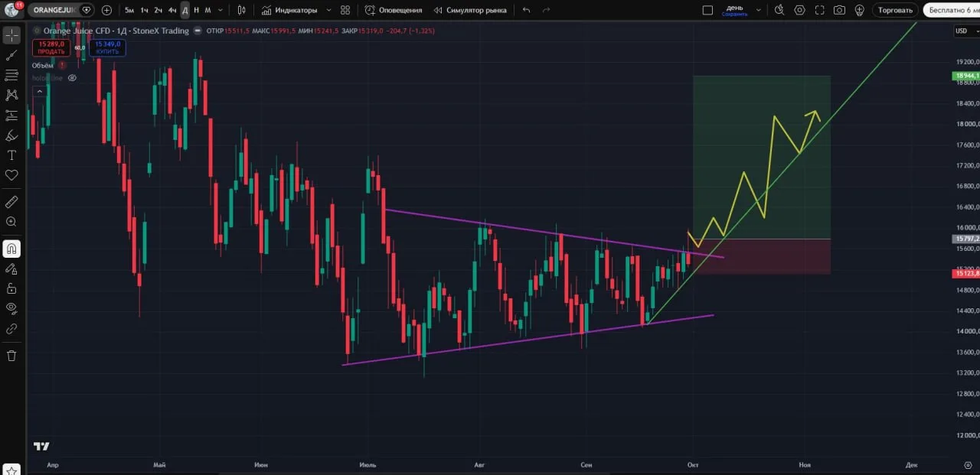Open the candlestick chart style selector
Viewport: 980px width, 475px height.
(242, 10)
